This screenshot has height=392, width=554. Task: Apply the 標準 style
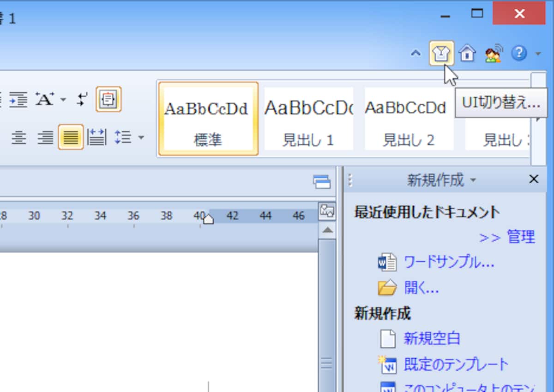(208, 119)
